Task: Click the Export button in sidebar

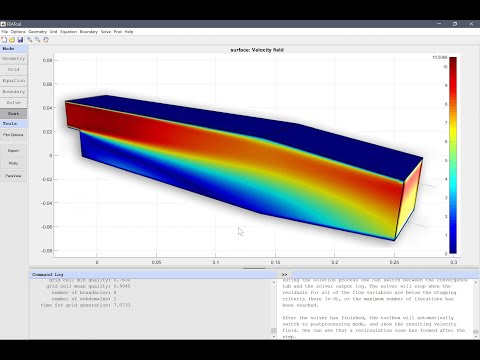Action: coord(14,151)
